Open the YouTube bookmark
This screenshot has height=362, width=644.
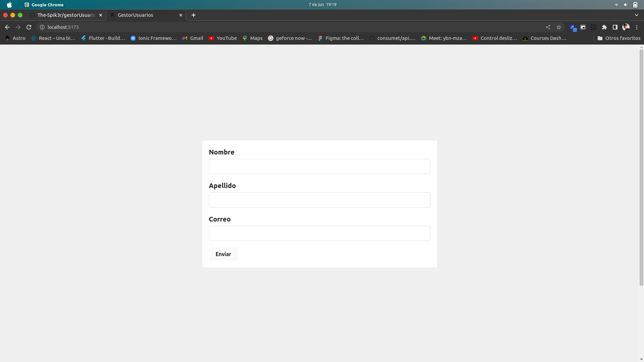[223, 38]
